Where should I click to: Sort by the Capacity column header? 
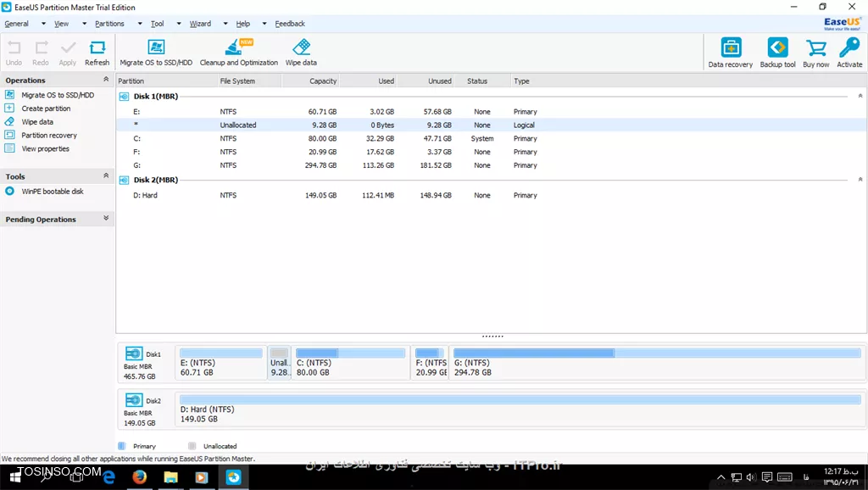tap(310, 81)
